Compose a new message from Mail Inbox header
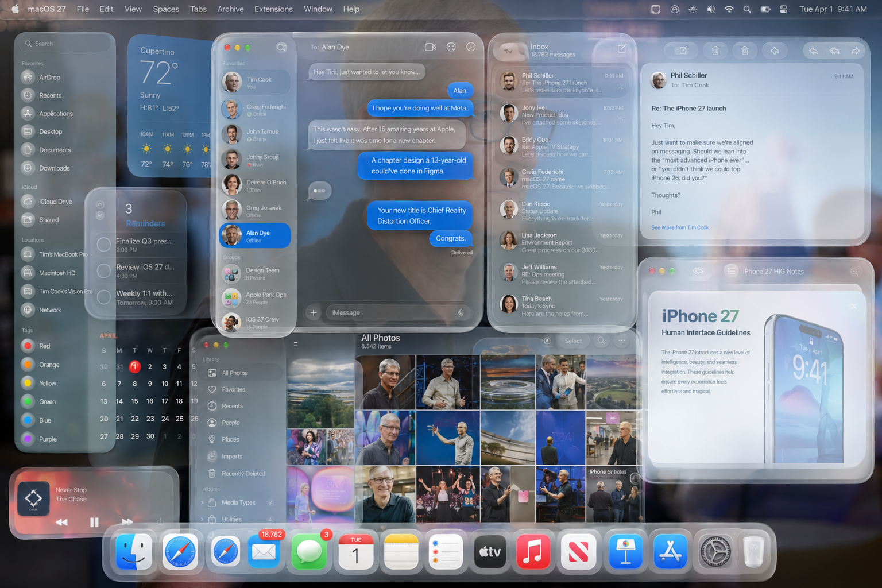 coord(622,49)
